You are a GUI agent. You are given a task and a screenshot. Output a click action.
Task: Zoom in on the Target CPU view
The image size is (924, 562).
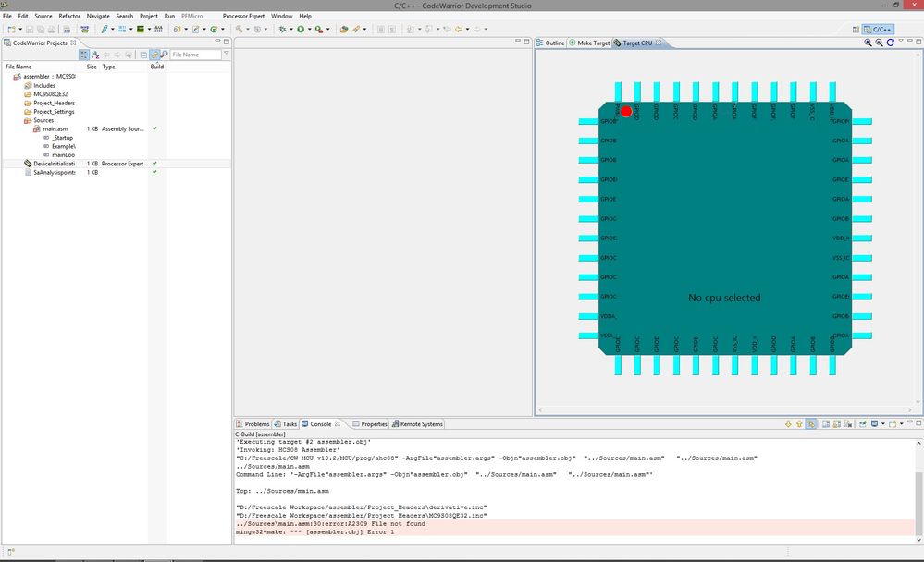click(x=868, y=43)
